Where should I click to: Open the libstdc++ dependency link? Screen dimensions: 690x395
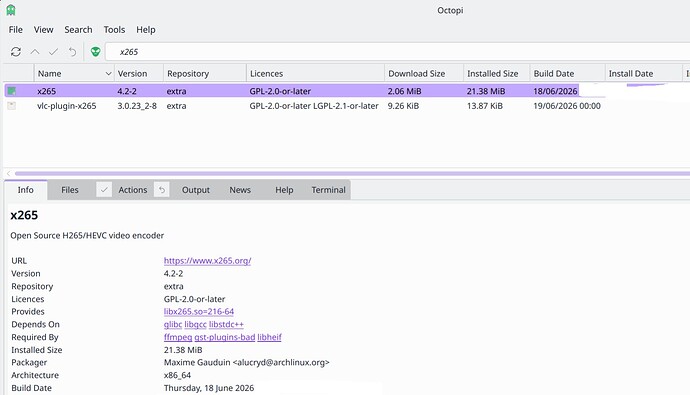point(226,324)
